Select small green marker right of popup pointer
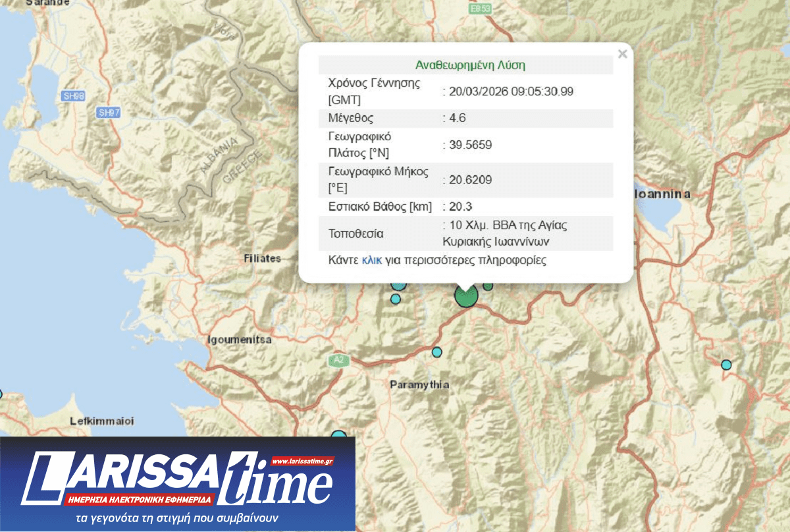This screenshot has width=790, height=532. pyautogui.click(x=488, y=286)
